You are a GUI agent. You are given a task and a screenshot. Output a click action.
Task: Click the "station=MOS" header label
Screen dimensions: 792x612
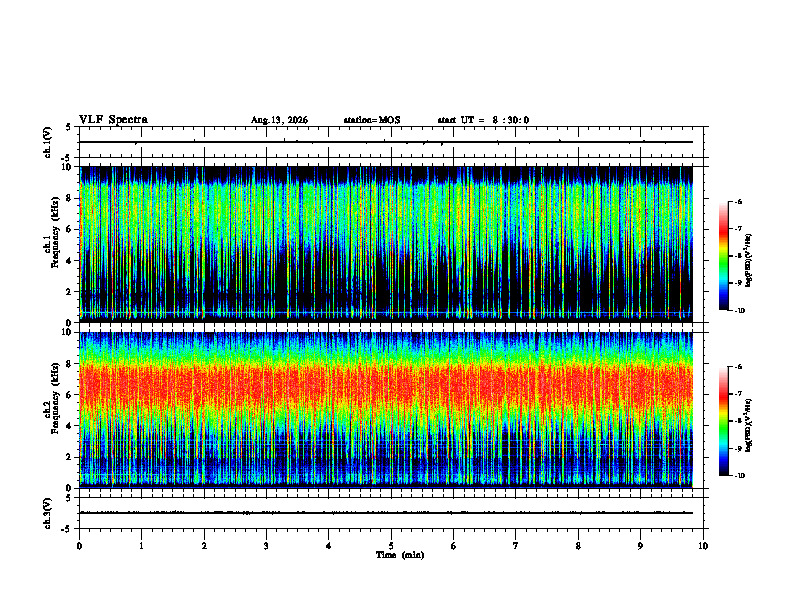(372, 120)
